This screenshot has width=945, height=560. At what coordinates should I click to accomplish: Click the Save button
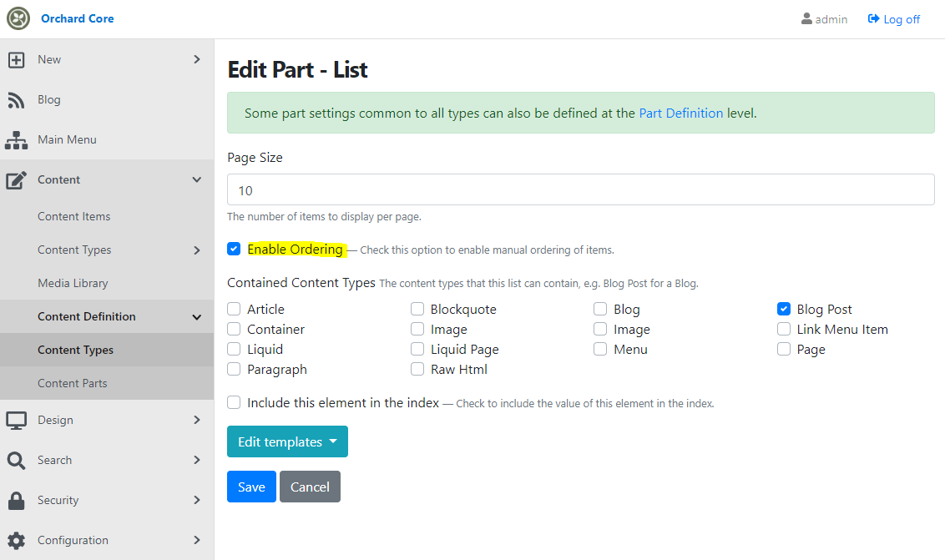[251, 487]
